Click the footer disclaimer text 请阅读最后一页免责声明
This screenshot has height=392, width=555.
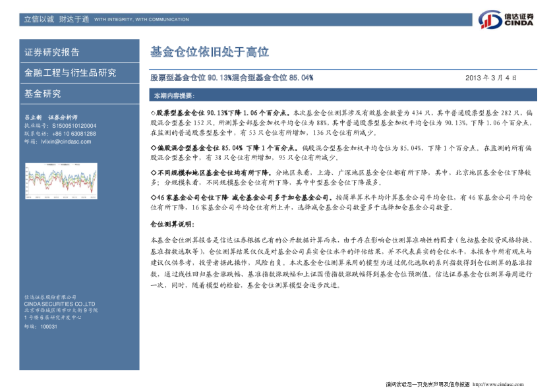pyautogui.click(x=426, y=385)
